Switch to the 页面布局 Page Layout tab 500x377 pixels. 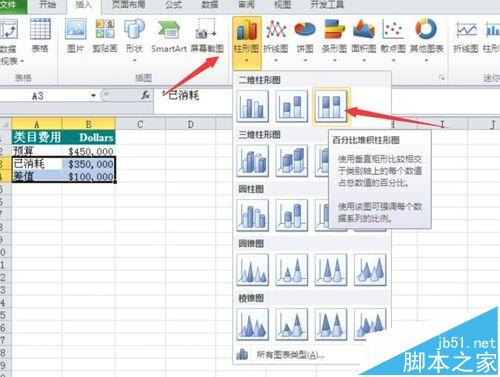pos(128,5)
